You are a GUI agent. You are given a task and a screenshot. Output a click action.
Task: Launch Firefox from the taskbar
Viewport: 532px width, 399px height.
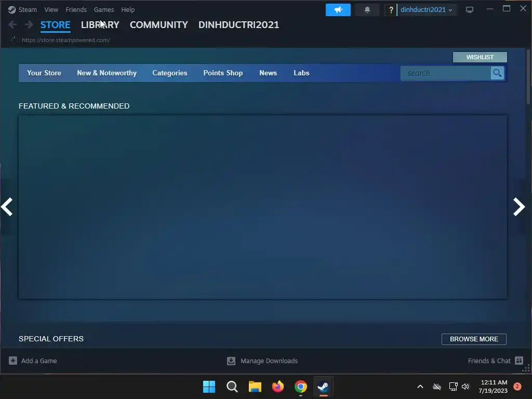coord(278,387)
